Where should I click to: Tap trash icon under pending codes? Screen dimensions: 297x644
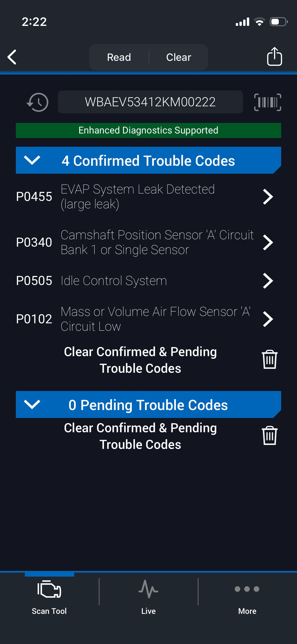(x=269, y=435)
